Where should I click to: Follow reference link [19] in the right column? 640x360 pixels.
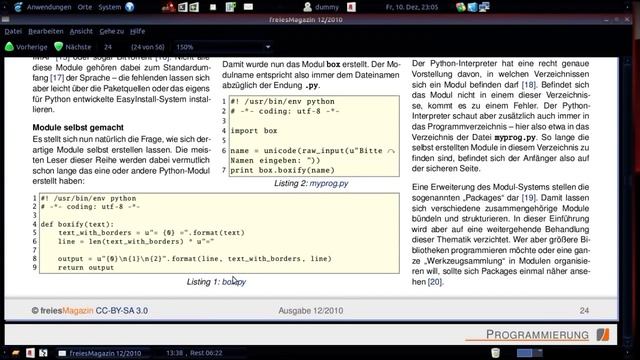coord(529,198)
